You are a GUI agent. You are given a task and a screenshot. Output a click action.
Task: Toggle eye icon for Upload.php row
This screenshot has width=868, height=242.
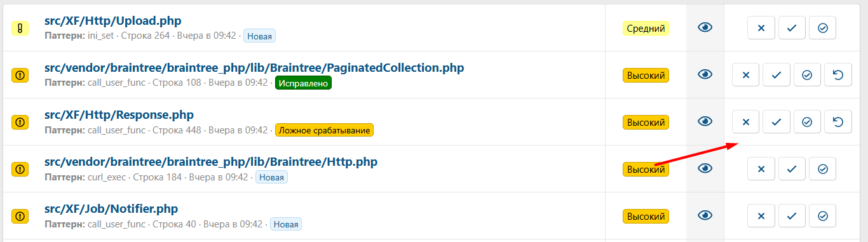(x=705, y=28)
